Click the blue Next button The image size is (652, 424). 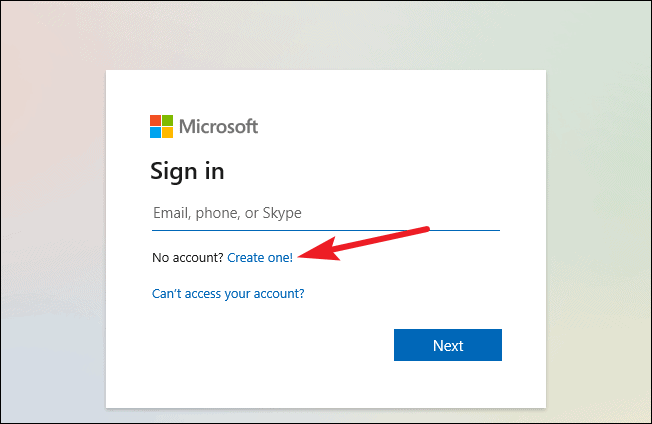(x=448, y=345)
